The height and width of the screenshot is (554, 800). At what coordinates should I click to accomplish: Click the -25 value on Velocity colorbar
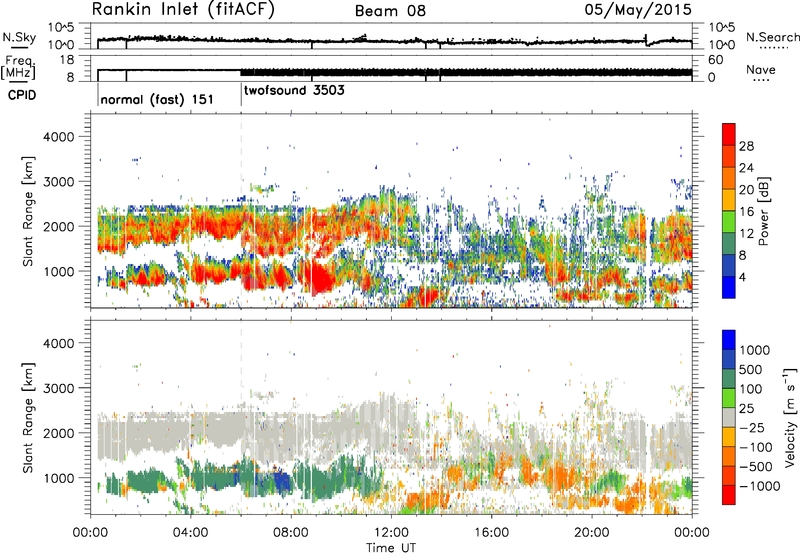751,428
